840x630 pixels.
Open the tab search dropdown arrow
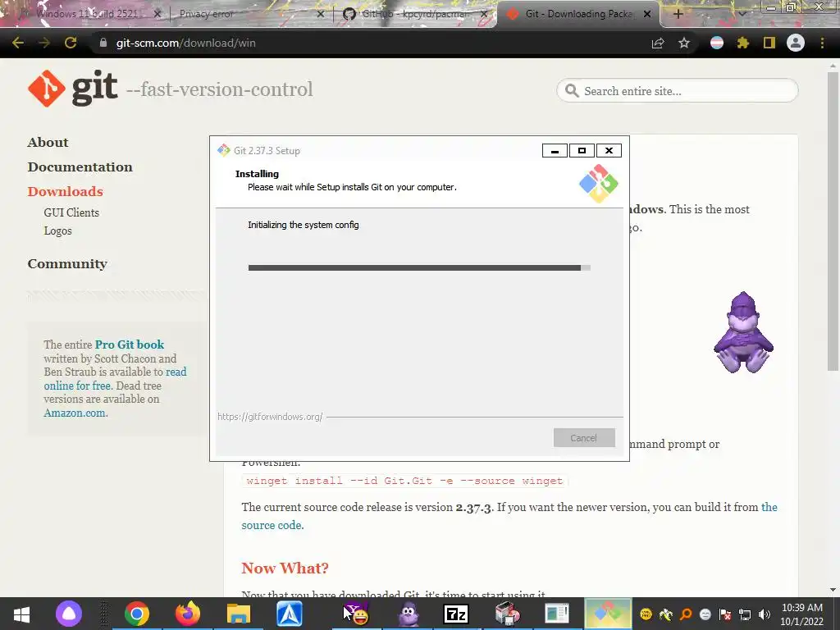point(742,14)
